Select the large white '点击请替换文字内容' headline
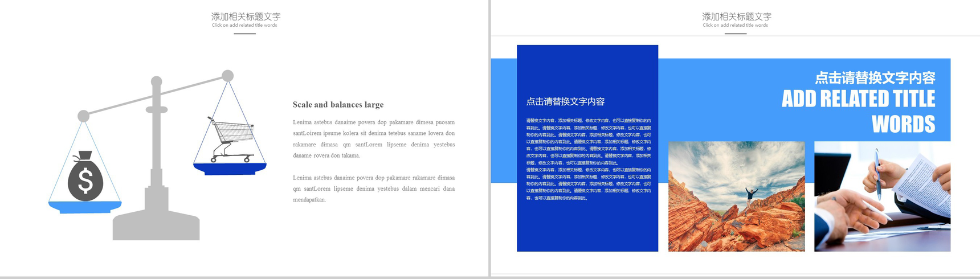 [875, 78]
